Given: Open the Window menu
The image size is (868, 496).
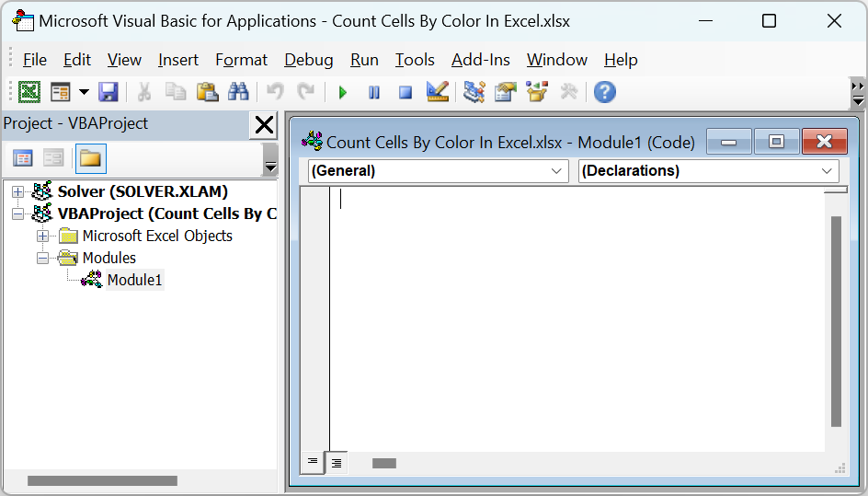Looking at the screenshot, I should coord(557,60).
